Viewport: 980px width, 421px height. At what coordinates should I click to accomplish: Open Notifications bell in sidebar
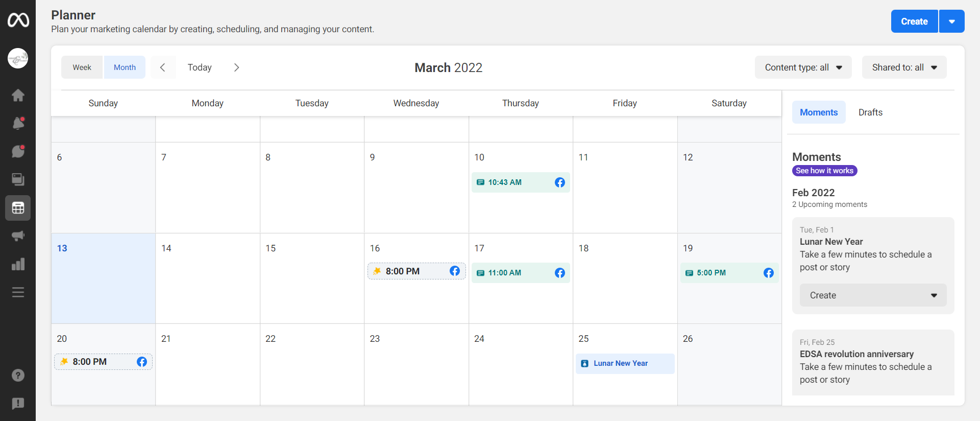[18, 123]
